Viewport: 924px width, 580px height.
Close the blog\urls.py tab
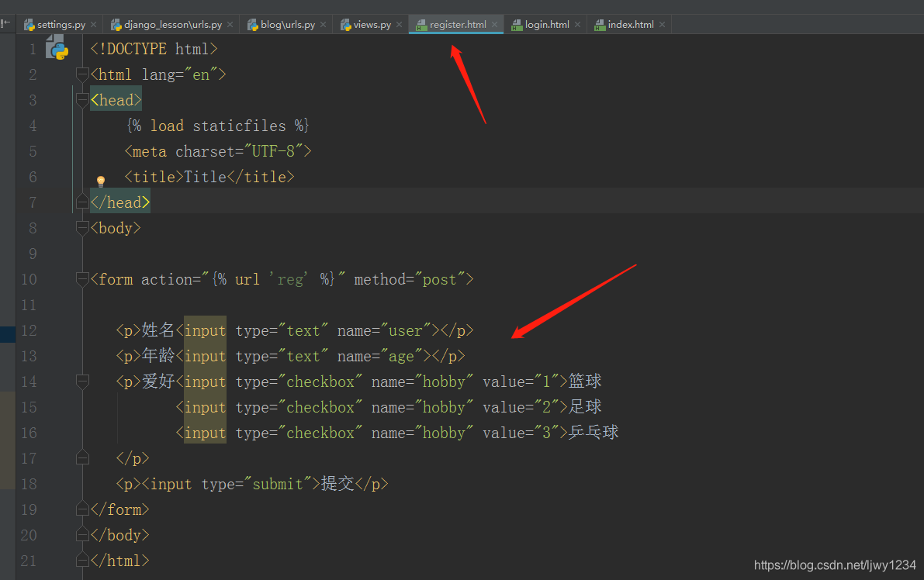pyautogui.click(x=323, y=25)
